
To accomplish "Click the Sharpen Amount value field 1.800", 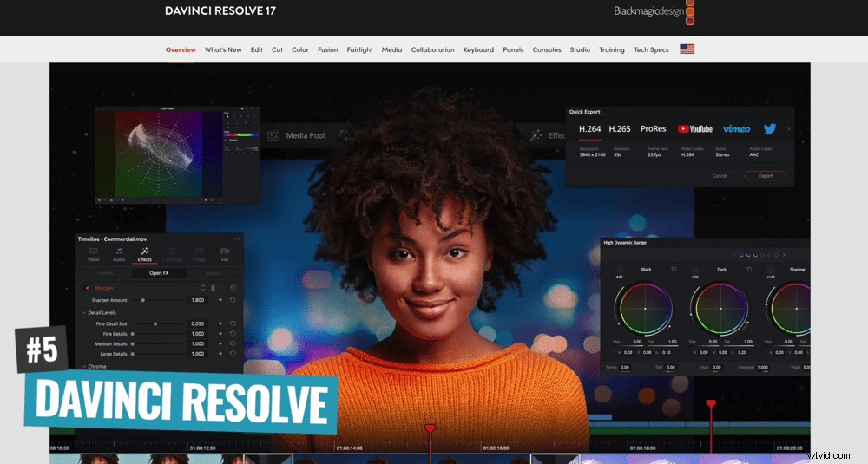I will pos(198,300).
